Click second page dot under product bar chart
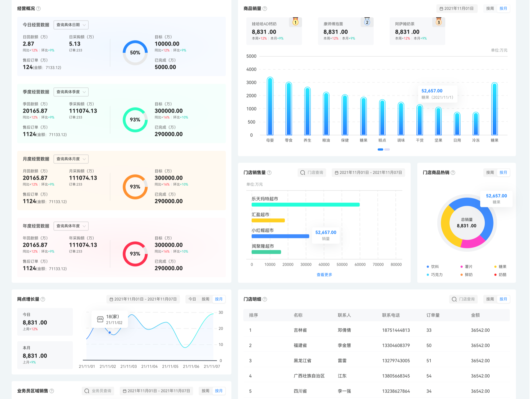Screen dimensions: 532x399 pos(387,150)
